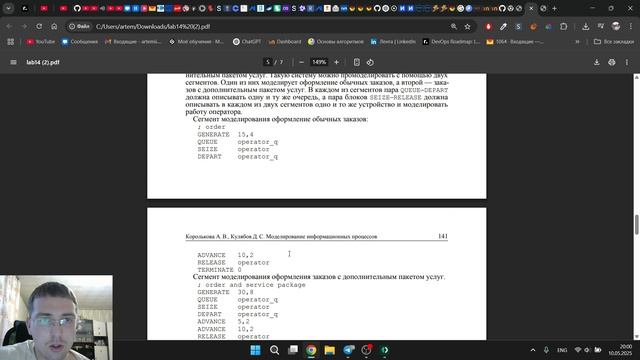Open File Explorer from taskbar

[329, 350]
